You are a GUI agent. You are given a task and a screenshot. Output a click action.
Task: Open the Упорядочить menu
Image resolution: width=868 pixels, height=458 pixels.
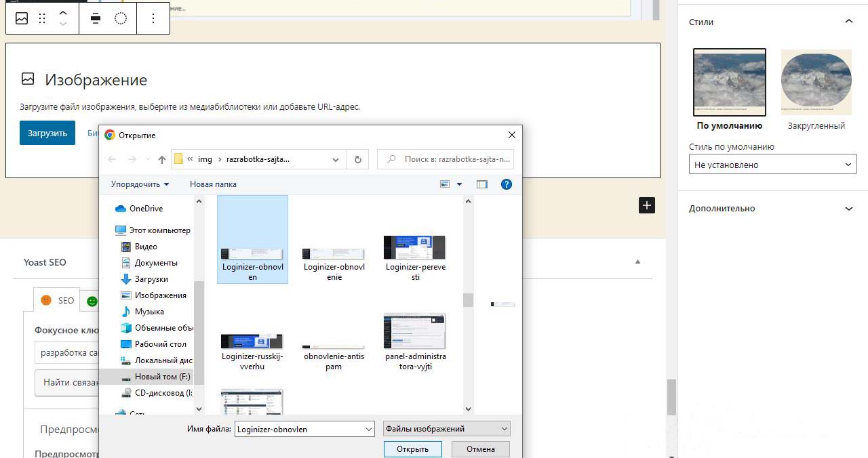pyautogui.click(x=140, y=184)
